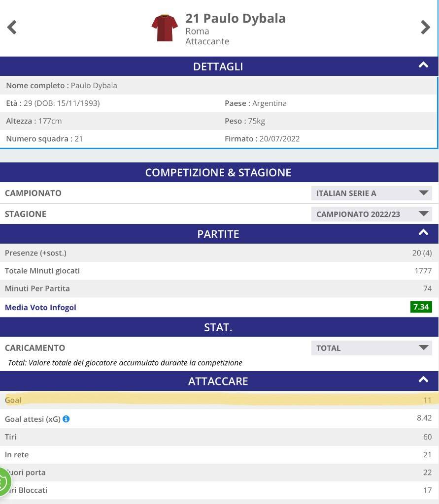Go to previous player with left arrow

12,28
